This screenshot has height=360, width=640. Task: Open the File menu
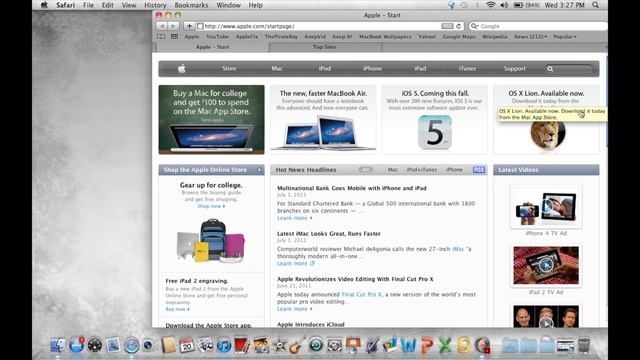tap(88, 5)
